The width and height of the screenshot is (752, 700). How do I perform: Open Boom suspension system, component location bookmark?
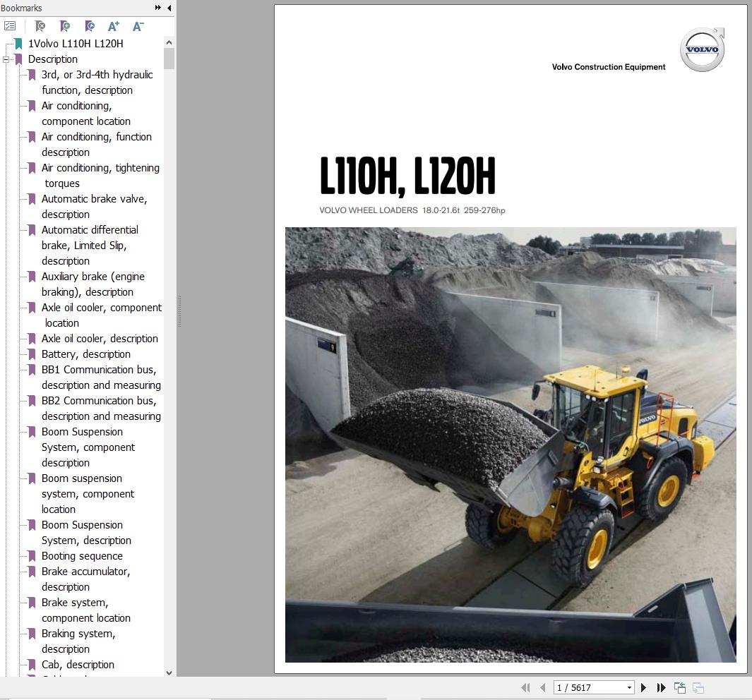(88, 493)
